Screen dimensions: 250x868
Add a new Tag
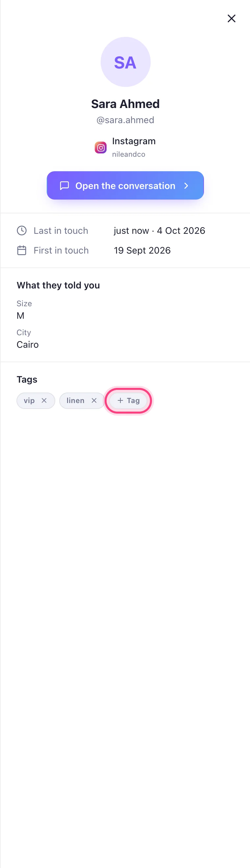pos(128,400)
